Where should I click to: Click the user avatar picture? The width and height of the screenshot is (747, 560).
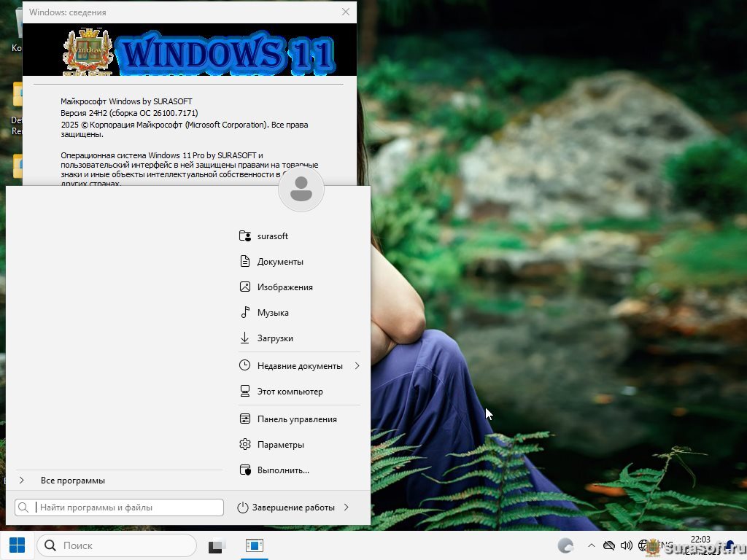301,189
